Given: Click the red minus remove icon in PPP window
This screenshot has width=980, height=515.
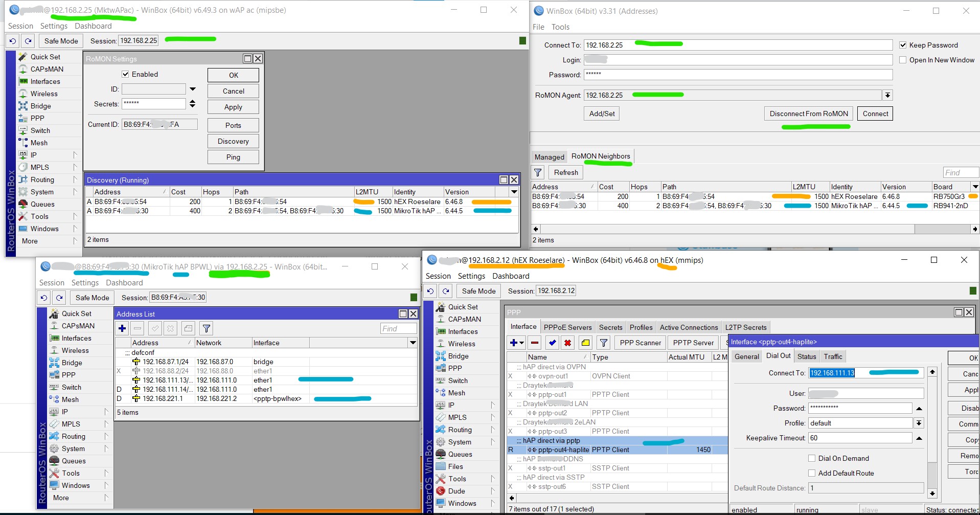Looking at the screenshot, I should (x=534, y=343).
